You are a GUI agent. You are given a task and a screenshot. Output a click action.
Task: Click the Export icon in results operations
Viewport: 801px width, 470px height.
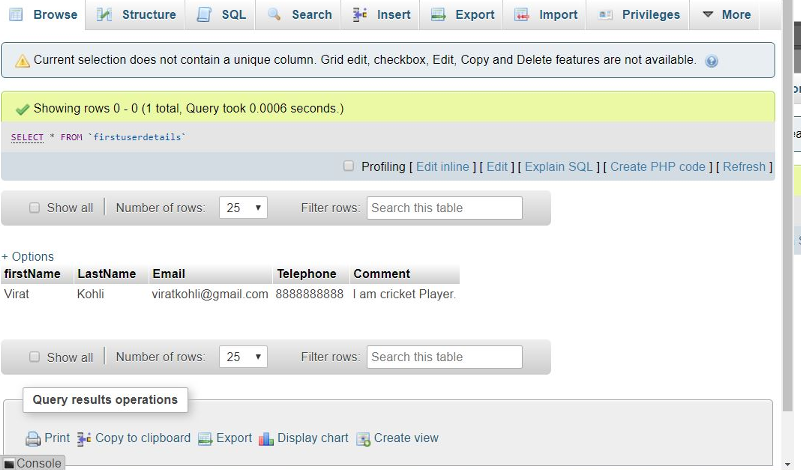[205, 438]
